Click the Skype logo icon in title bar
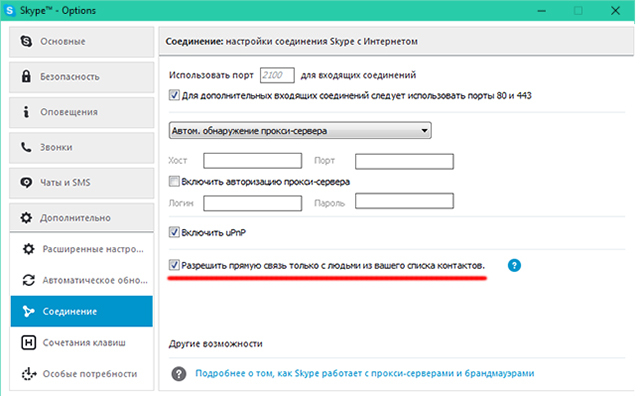 (9, 10)
